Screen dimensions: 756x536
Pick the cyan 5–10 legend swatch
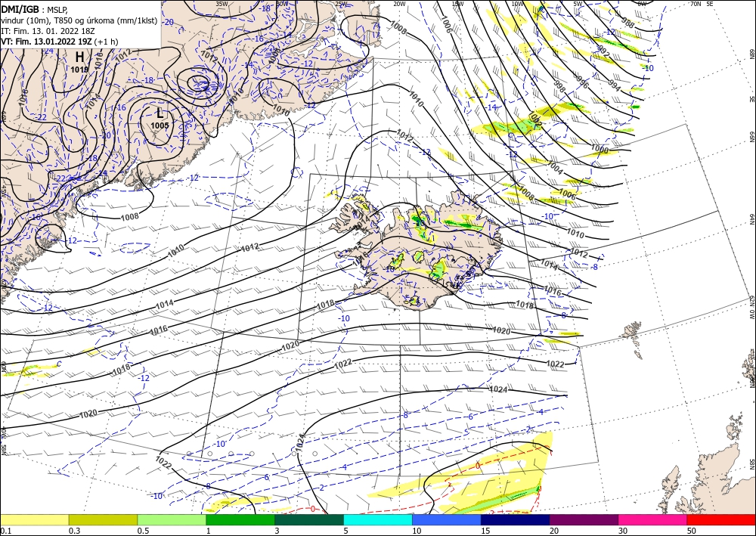(378, 519)
